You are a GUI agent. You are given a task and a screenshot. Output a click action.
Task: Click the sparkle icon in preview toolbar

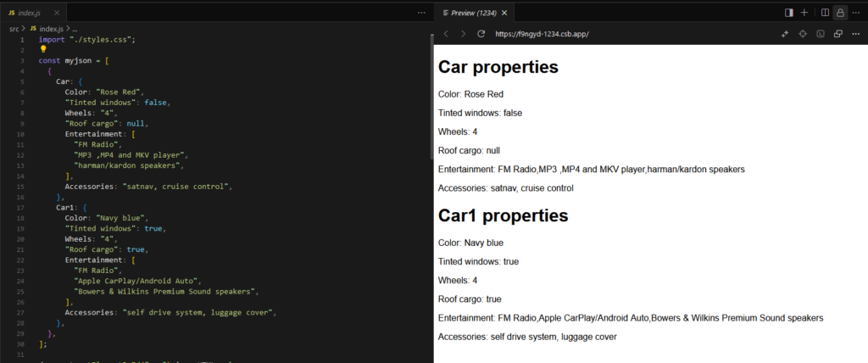[x=784, y=34]
